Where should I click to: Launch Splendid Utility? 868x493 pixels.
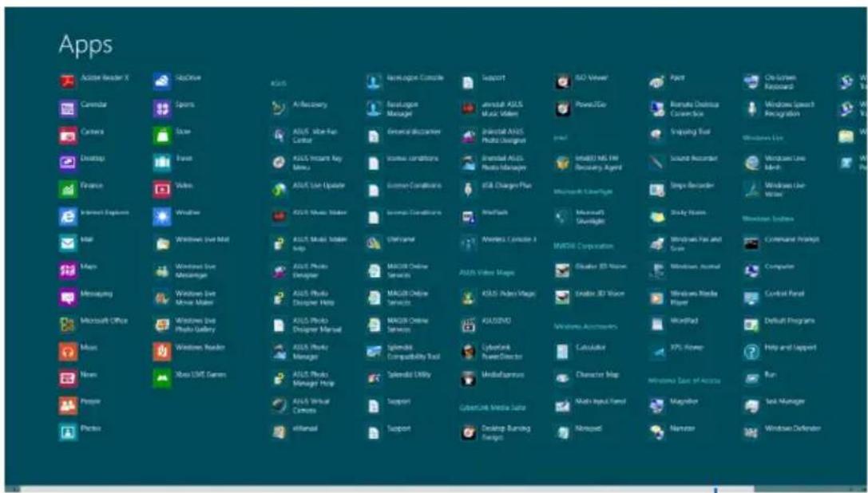coord(398,378)
